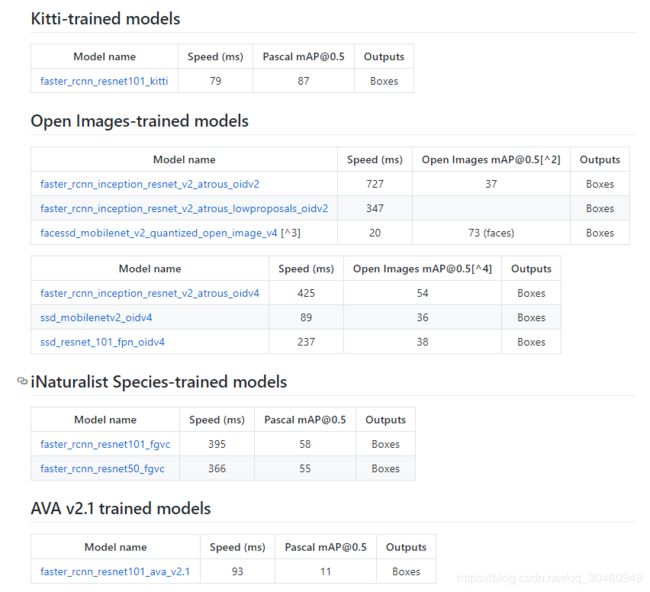Click the AVA v2.1 trained models heading
This screenshot has width=650, height=592.
click(x=121, y=508)
